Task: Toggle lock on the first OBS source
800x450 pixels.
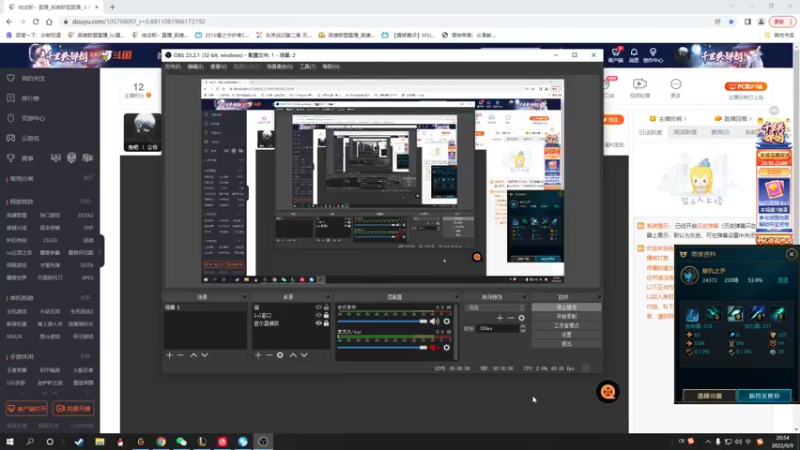Action: (326, 308)
